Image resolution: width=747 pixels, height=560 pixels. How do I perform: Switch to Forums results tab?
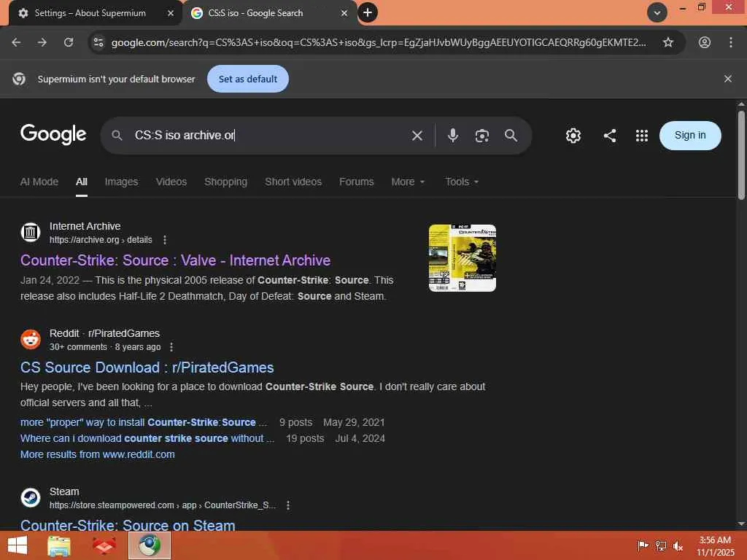(356, 182)
